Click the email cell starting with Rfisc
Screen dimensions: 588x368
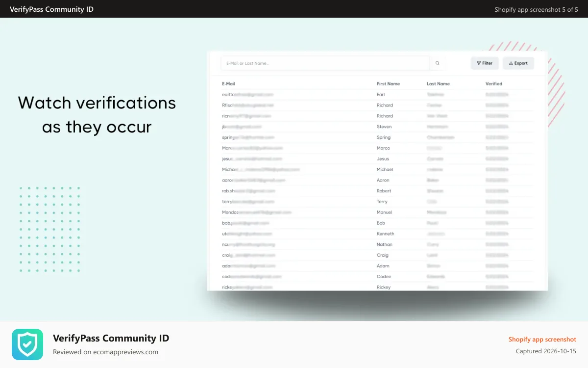pyautogui.click(x=247, y=105)
